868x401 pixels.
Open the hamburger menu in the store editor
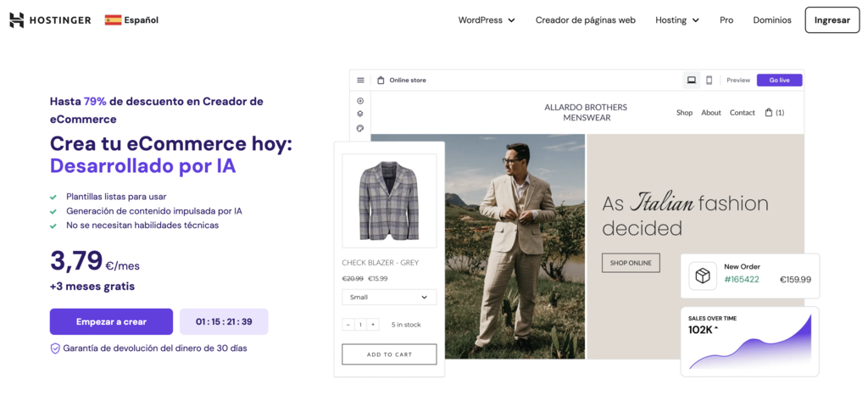click(x=360, y=81)
